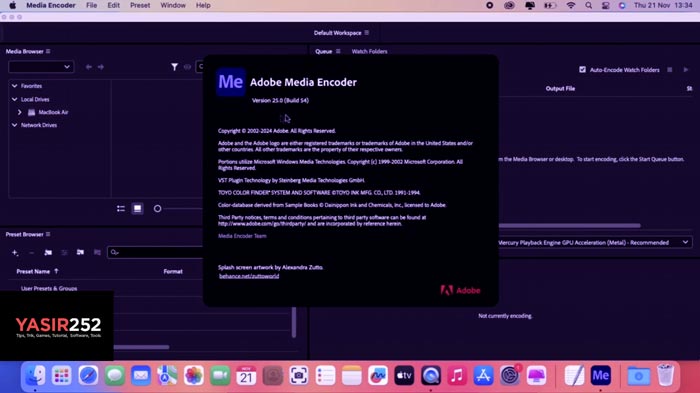The height and width of the screenshot is (393, 700).
Task: Create new preset group folder icon
Action: [48, 253]
